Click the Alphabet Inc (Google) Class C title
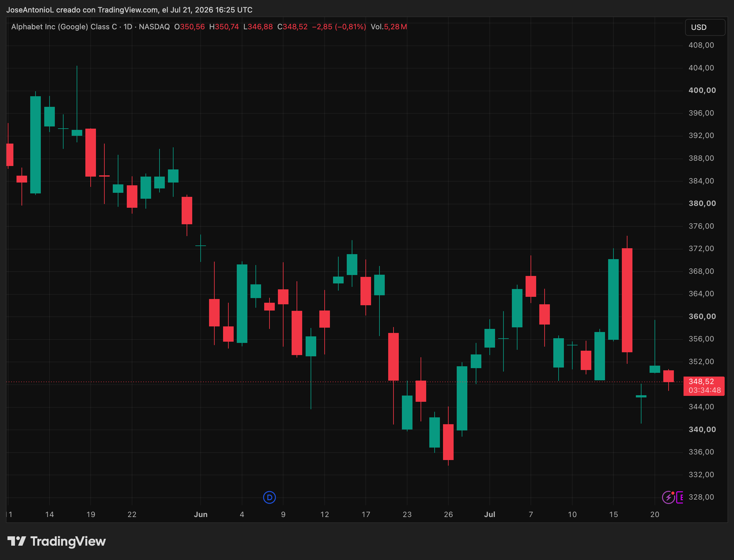 (64, 27)
